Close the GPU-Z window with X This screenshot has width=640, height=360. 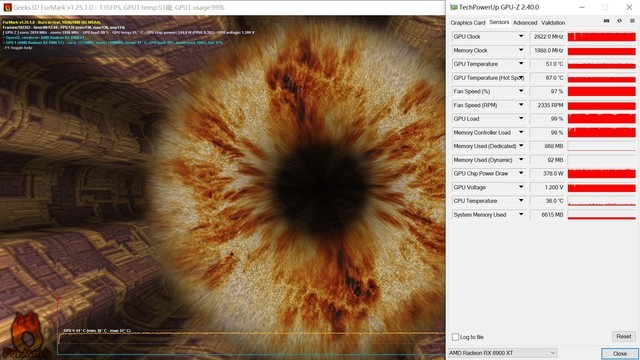[629, 7]
